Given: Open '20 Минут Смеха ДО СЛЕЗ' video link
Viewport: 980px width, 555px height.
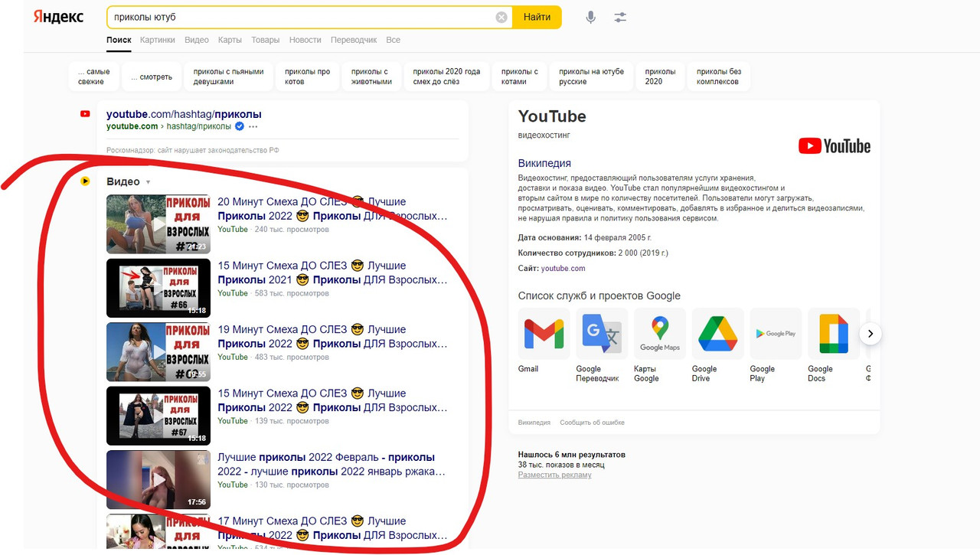Looking at the screenshot, I should pyautogui.click(x=332, y=209).
